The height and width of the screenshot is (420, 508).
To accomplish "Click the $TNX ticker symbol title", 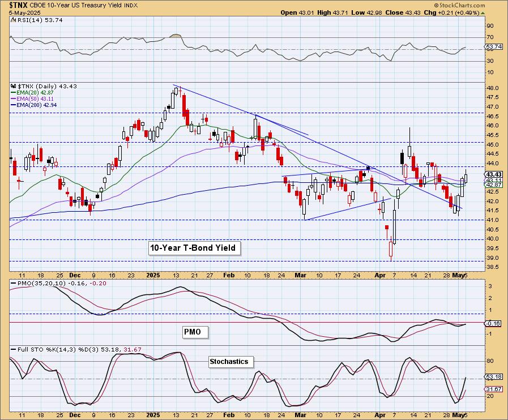I will tap(18, 5).
